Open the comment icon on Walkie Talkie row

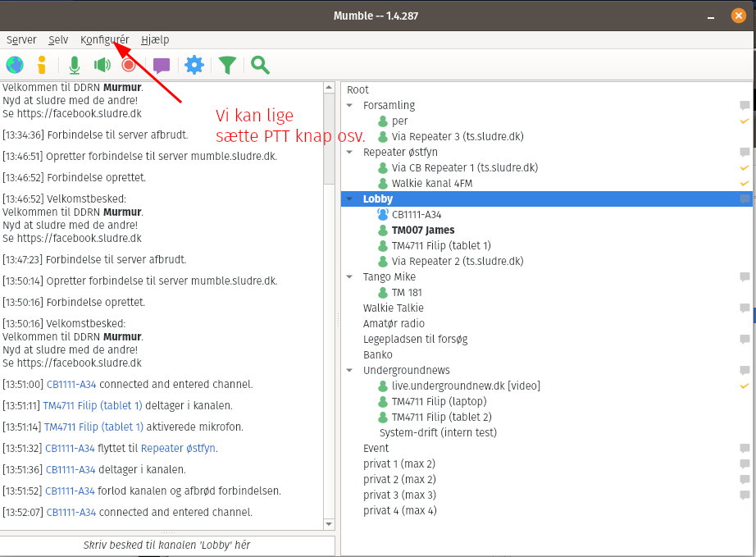745,308
